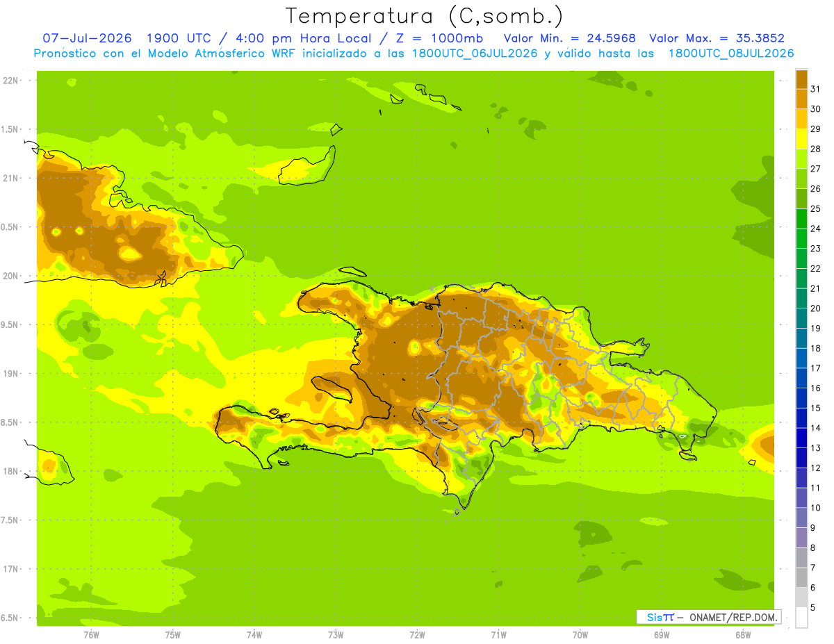Click the color bar label '10'
834x644 pixels.
(x=815, y=508)
